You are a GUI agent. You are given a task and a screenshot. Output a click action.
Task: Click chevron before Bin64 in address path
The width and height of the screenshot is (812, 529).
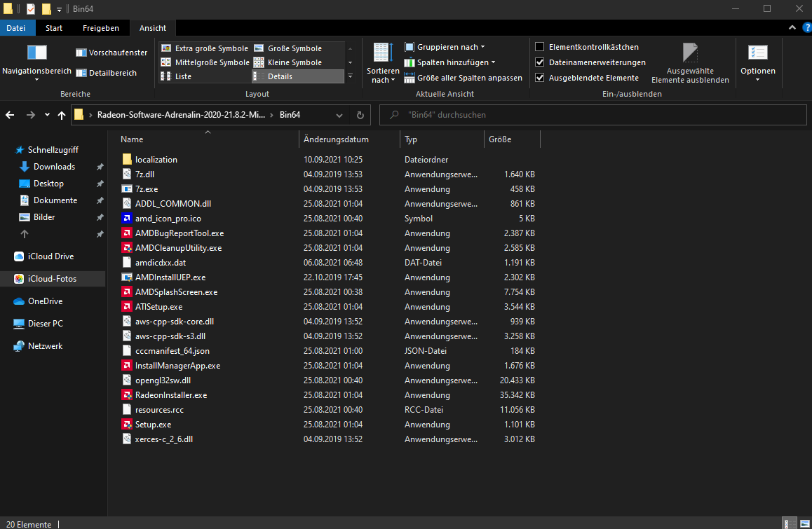pos(272,115)
